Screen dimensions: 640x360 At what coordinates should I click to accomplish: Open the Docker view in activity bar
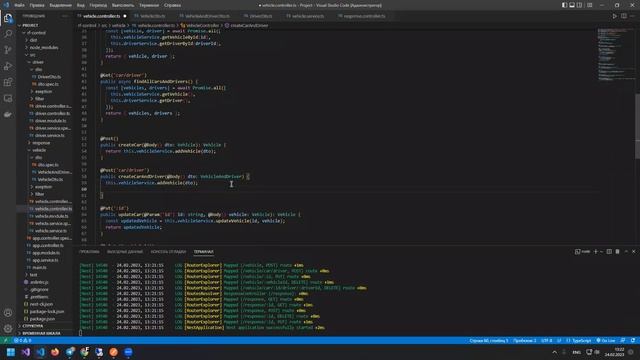click(x=8, y=115)
